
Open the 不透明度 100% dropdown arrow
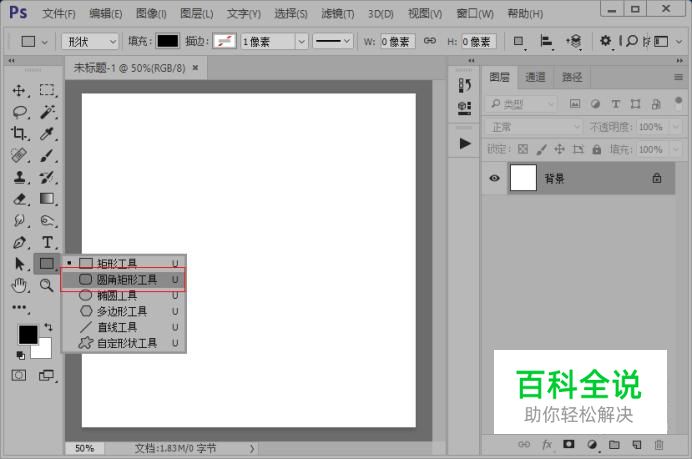(x=675, y=127)
